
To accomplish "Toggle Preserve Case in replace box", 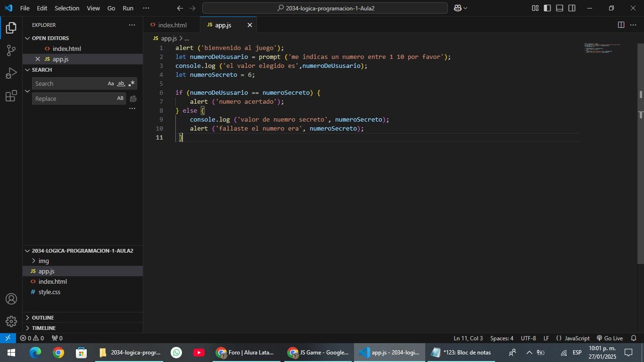I will (120, 99).
